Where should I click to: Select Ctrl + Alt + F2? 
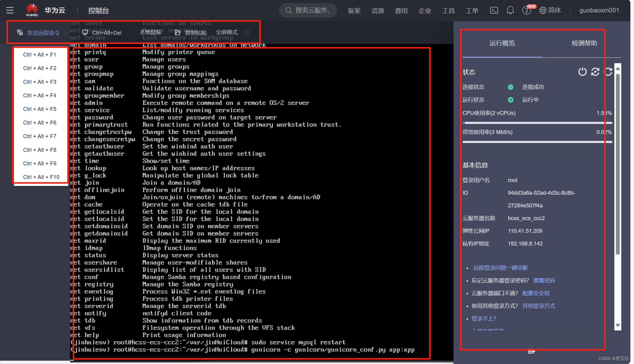click(x=40, y=68)
